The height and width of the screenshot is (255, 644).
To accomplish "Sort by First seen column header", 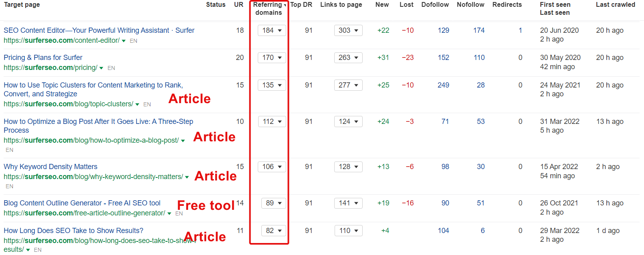I will pos(555,5).
